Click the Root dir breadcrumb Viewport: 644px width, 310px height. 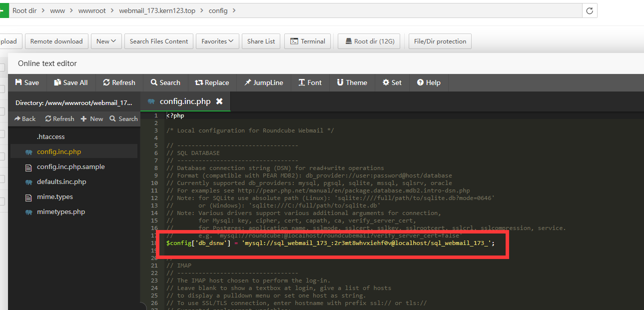tap(24, 10)
